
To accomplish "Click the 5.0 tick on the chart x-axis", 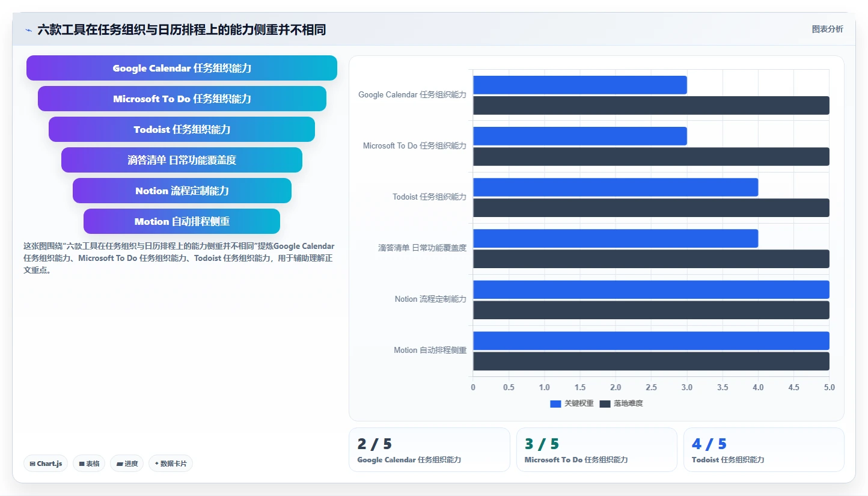I will pyautogui.click(x=830, y=388).
